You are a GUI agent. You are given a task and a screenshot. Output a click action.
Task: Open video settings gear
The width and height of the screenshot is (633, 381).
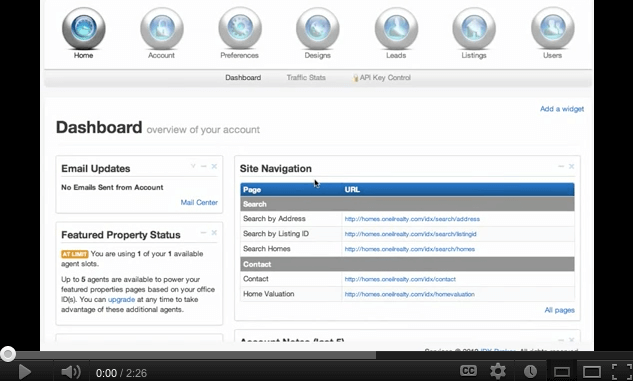point(498,371)
